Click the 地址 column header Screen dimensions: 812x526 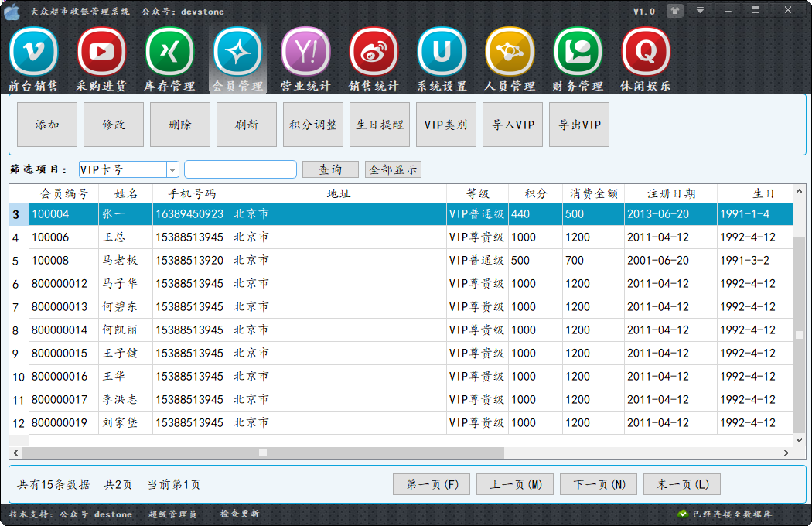(338, 193)
